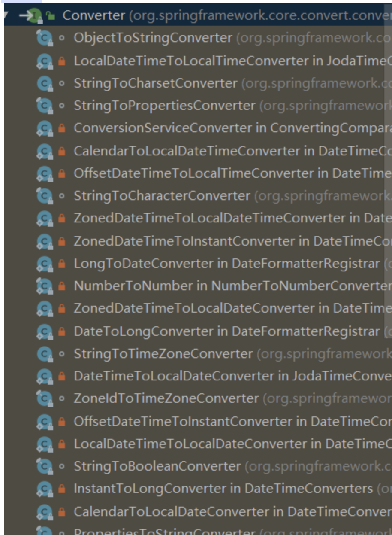
Task: Select DateTimeToLocalDateConverter in JodaTimeConverters
Action: (x=232, y=376)
